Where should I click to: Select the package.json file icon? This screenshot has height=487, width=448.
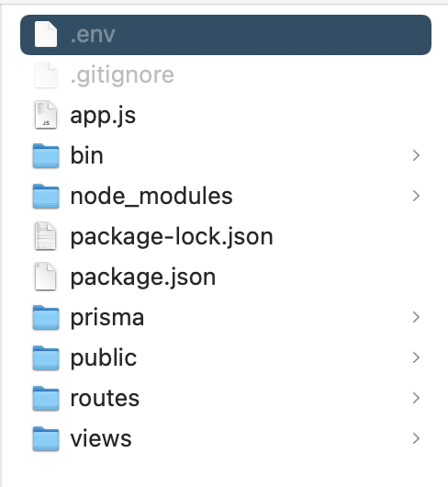(46, 277)
